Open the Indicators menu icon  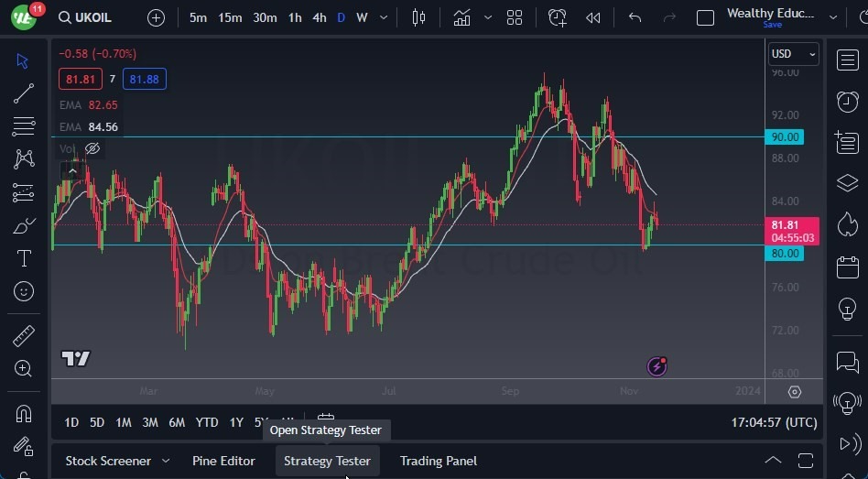pyautogui.click(x=462, y=17)
